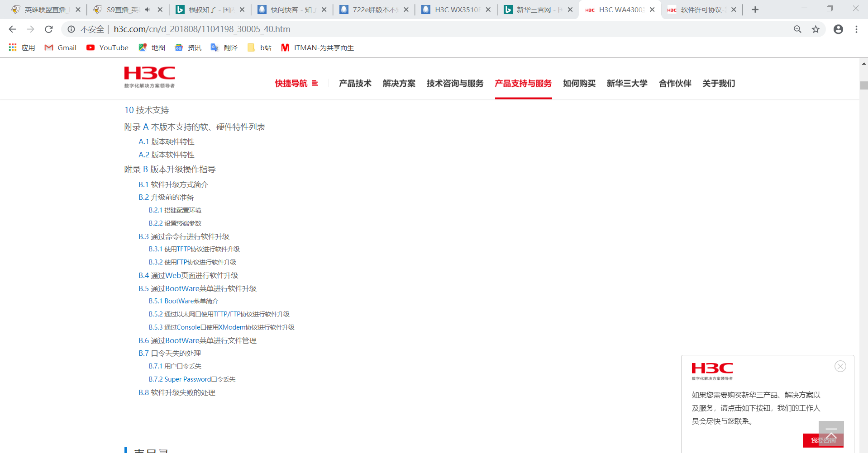This screenshot has height=453, width=868.
Task: Click the back-to-top arrow button
Action: [831, 433]
